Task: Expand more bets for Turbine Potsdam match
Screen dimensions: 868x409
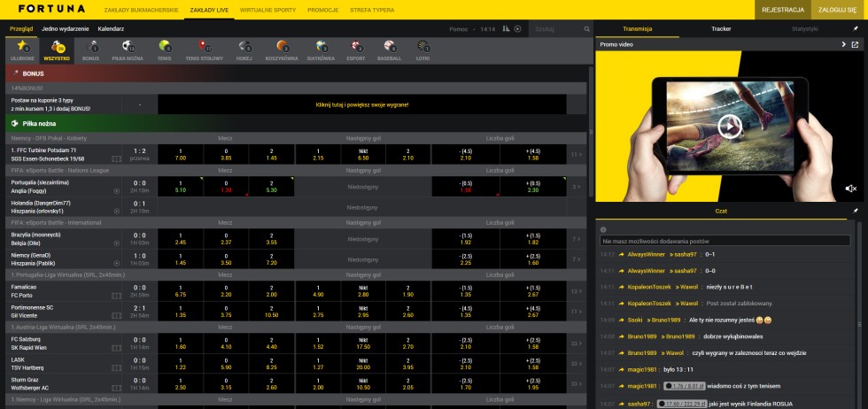Action: pyautogui.click(x=577, y=155)
